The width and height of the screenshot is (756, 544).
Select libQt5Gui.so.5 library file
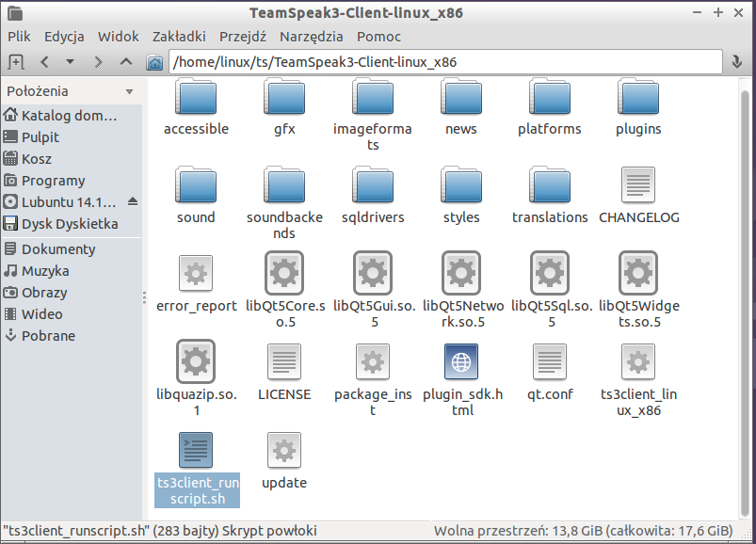click(373, 291)
